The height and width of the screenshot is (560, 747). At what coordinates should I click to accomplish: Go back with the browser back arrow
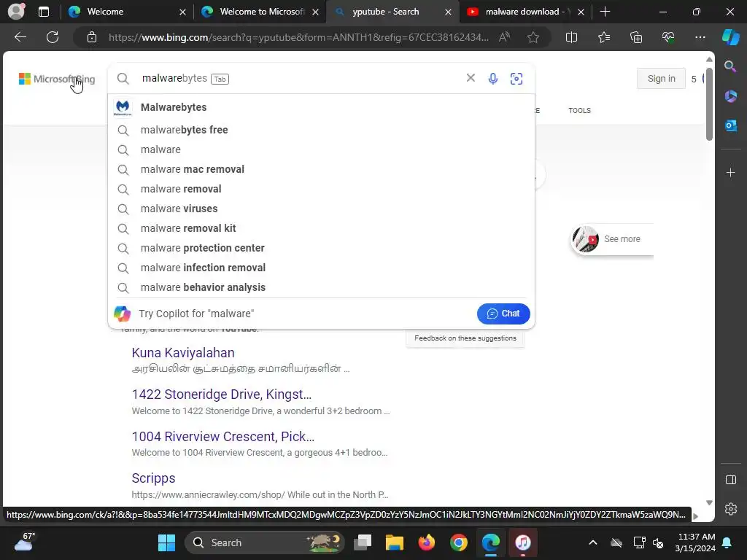[x=20, y=37]
